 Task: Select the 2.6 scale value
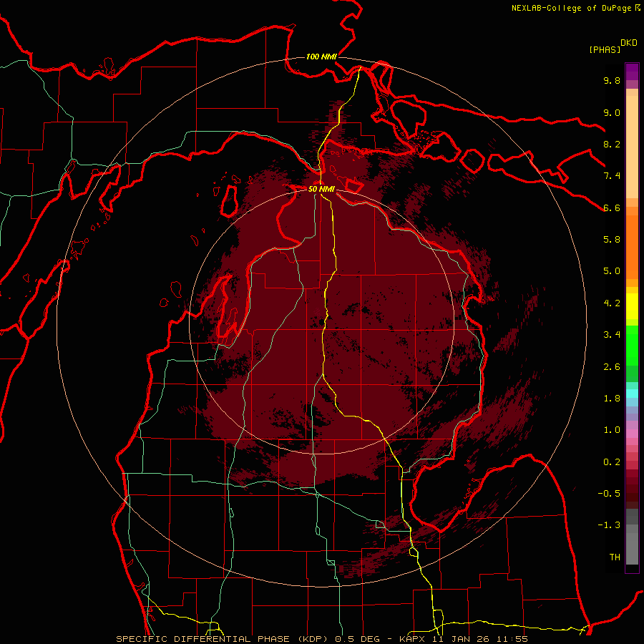[x=612, y=367]
